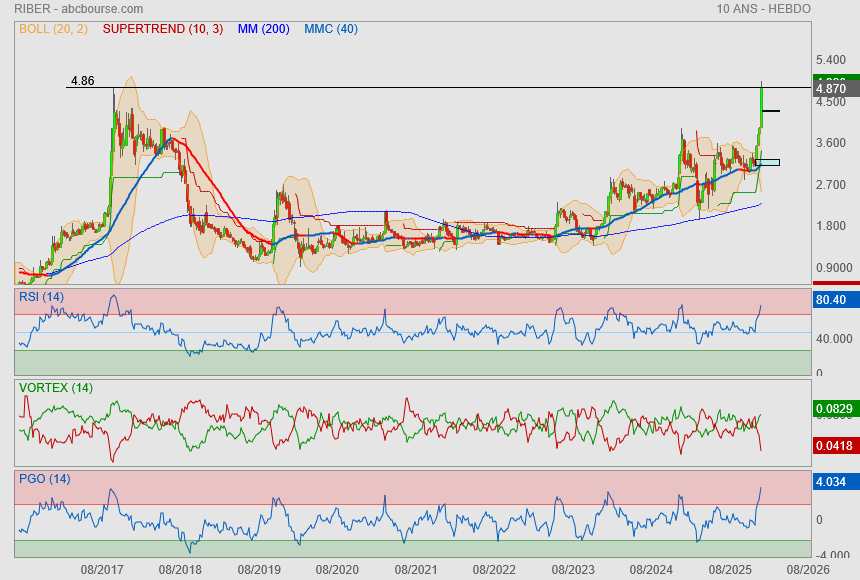Click the blue 4.034 PGO value badge

pyautogui.click(x=831, y=482)
